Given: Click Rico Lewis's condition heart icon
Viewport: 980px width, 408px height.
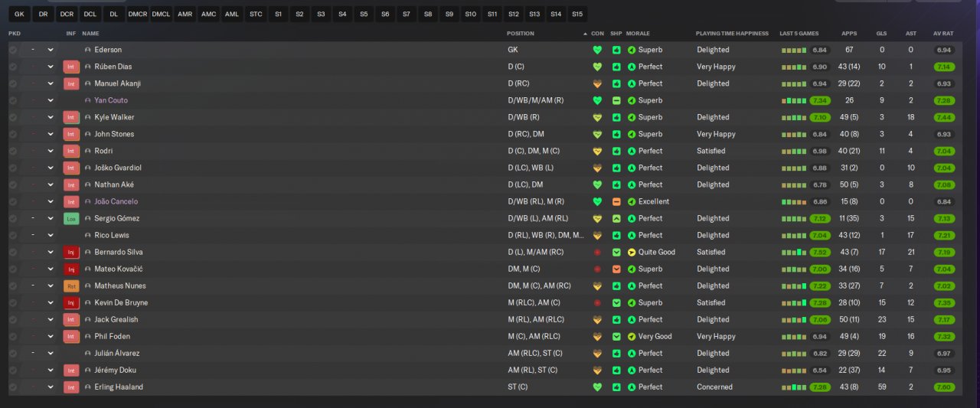Looking at the screenshot, I should tap(597, 235).
